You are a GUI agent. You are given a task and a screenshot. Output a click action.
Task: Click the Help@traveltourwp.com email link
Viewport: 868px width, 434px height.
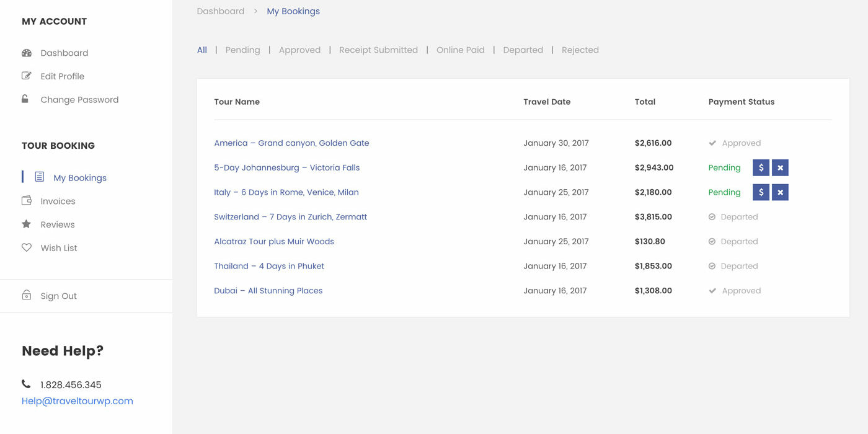tap(77, 401)
